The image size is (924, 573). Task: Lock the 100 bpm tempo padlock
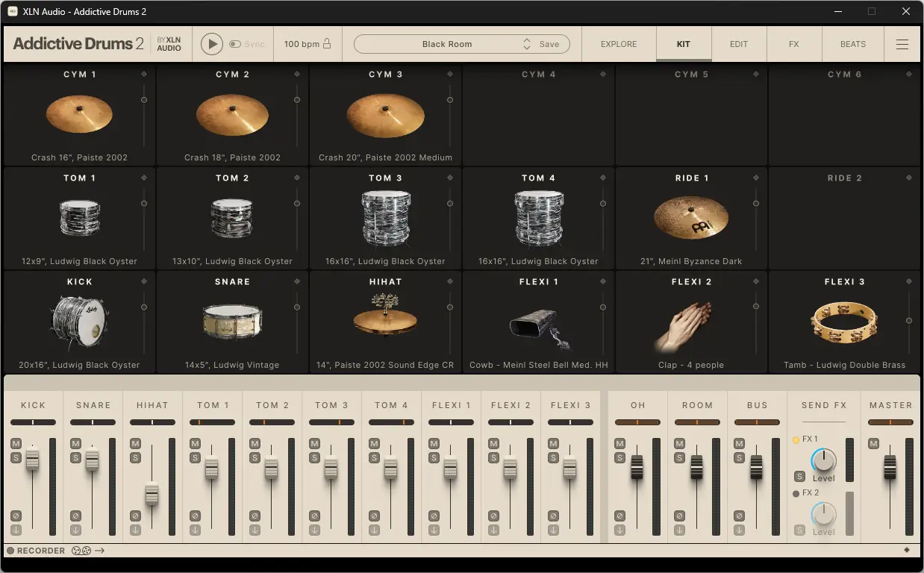pyautogui.click(x=326, y=44)
